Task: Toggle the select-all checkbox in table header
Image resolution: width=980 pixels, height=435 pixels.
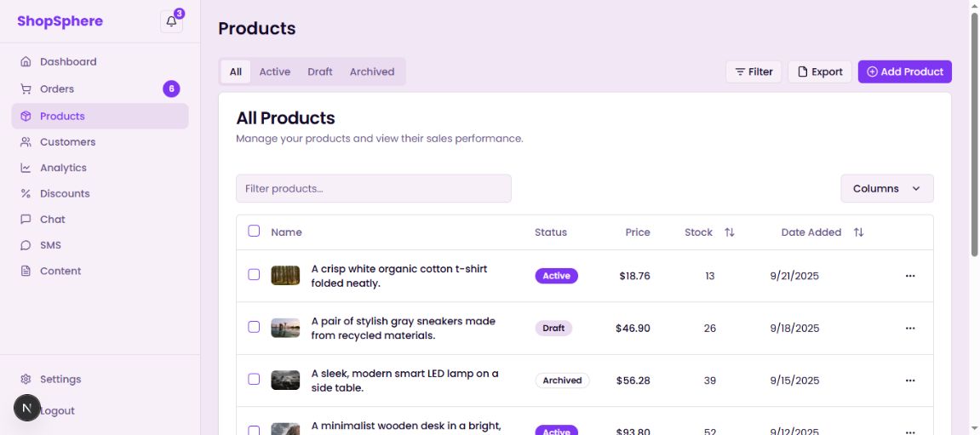Action: [x=254, y=231]
